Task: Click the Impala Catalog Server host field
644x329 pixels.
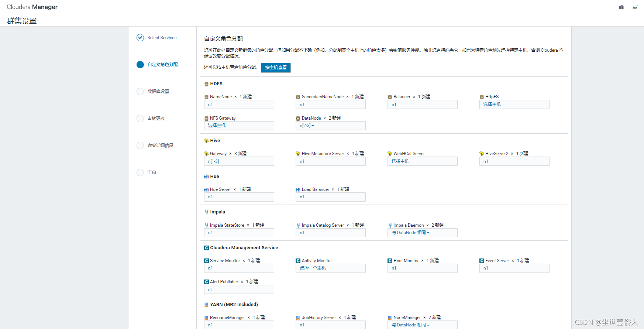Action: click(x=331, y=233)
